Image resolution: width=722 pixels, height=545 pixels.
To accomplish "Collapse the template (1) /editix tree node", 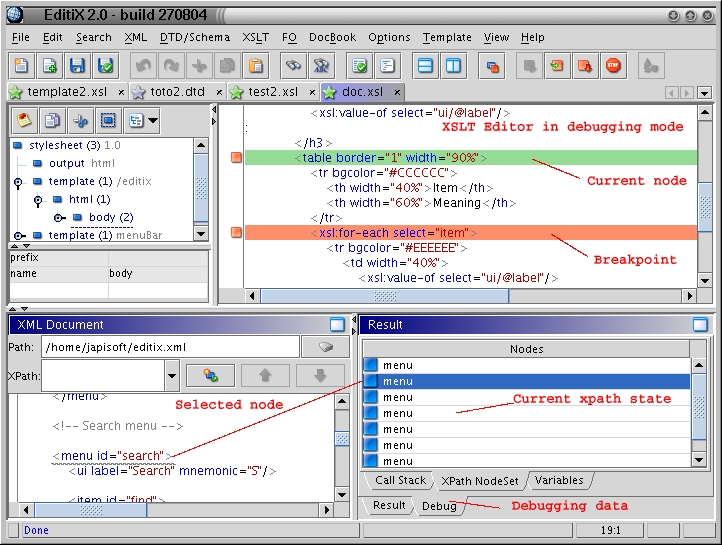I will [x=19, y=182].
